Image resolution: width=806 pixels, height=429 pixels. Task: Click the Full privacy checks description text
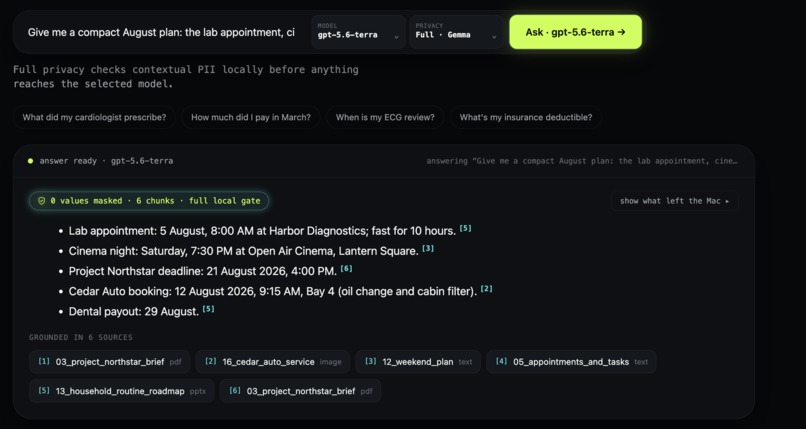point(186,77)
